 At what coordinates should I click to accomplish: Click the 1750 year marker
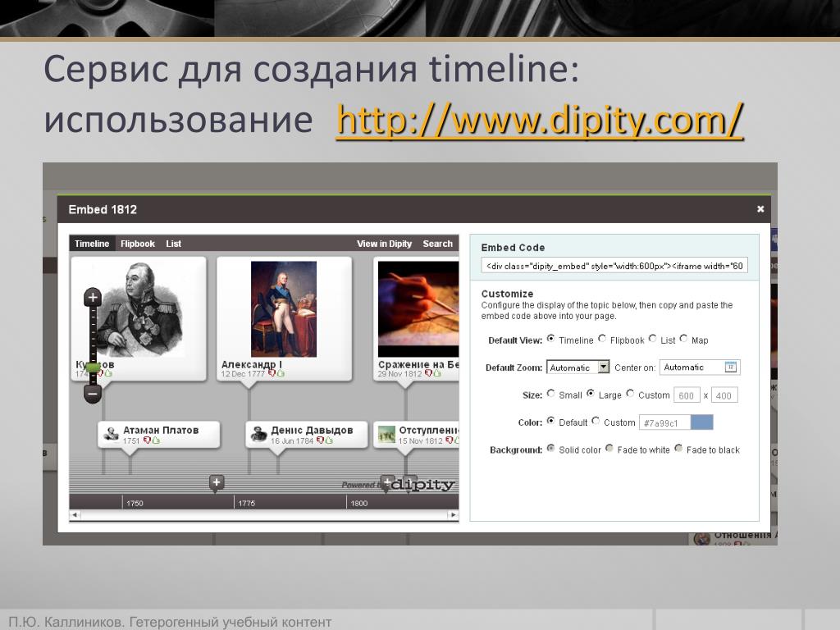pyautogui.click(x=135, y=503)
